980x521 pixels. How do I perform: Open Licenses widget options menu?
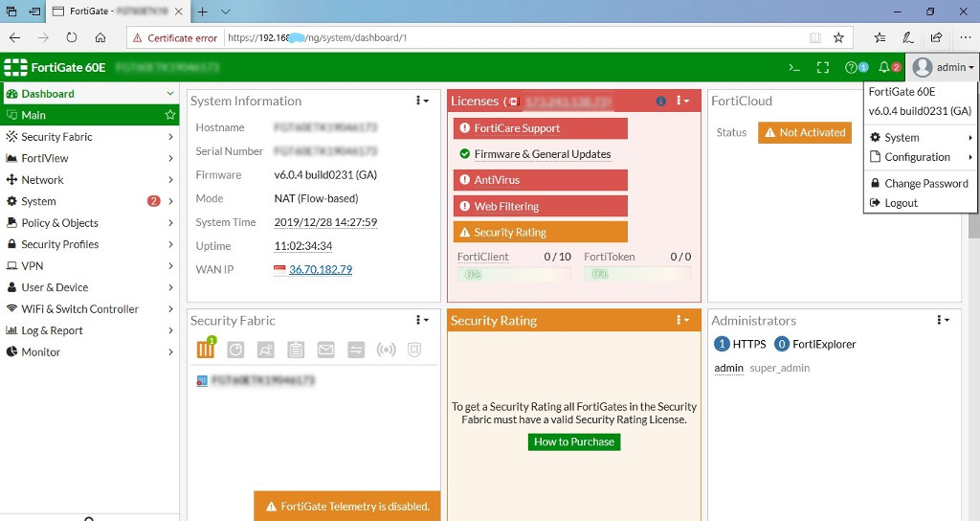682,101
